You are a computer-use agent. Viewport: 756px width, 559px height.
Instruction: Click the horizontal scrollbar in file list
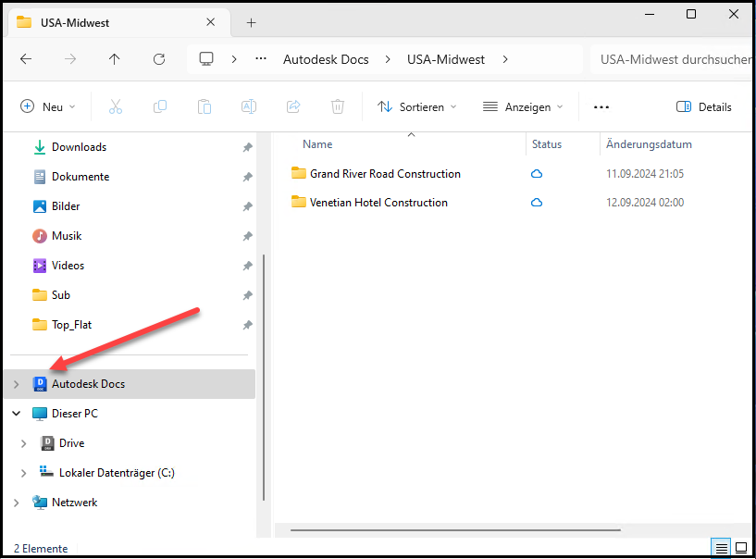455,530
